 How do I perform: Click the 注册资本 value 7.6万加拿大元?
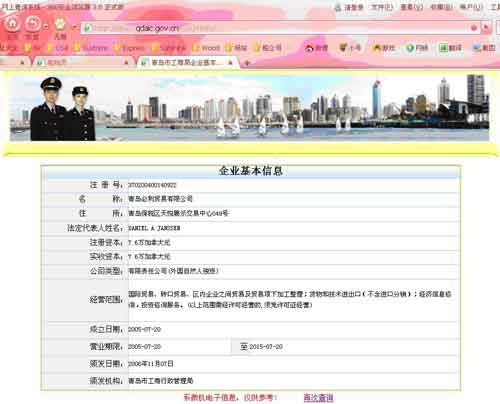pyautogui.click(x=149, y=243)
